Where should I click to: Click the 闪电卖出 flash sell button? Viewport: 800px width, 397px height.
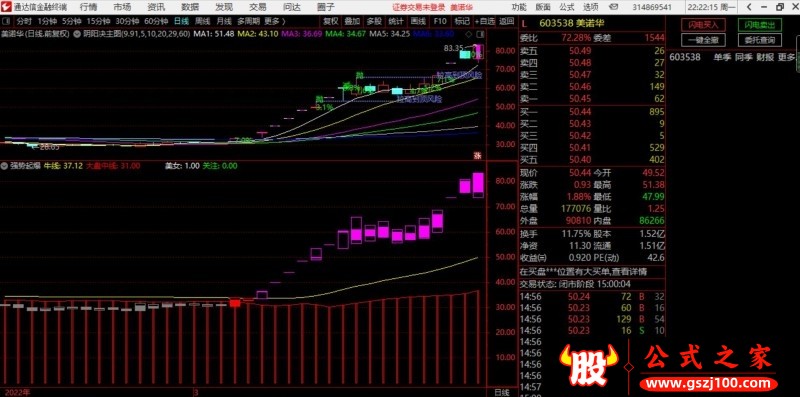(760, 25)
